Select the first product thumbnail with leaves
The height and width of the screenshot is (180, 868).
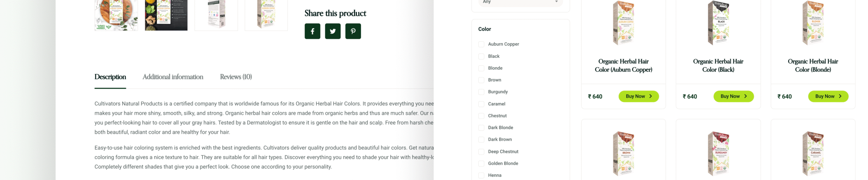click(x=116, y=15)
